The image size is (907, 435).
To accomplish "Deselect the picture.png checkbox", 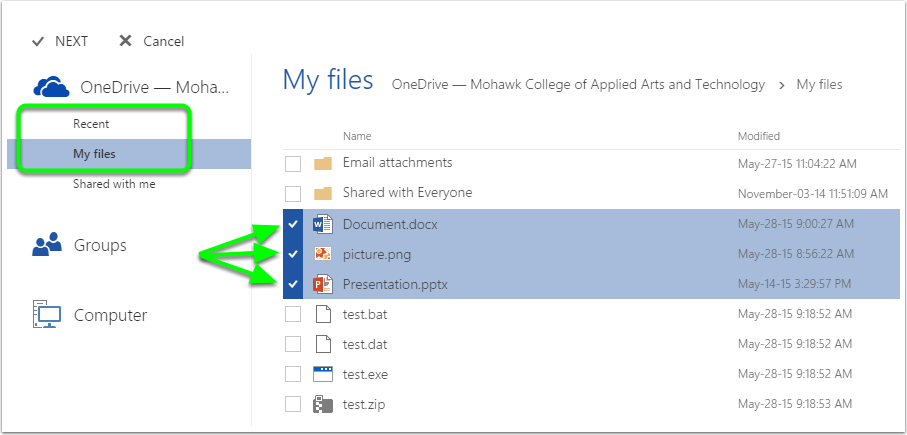I will click(292, 255).
